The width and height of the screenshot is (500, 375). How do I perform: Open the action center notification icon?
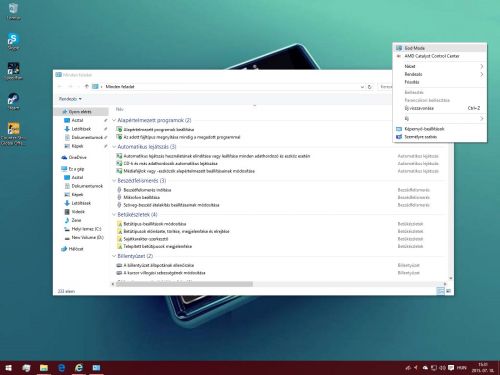coord(451,368)
